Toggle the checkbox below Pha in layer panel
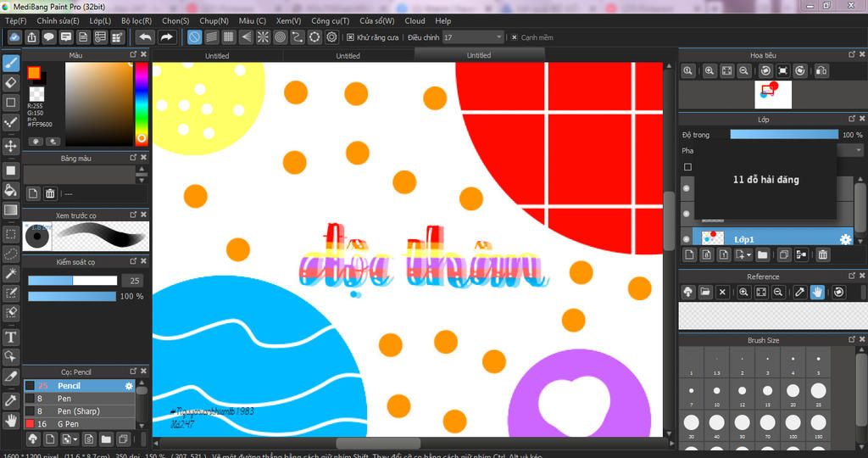This screenshot has height=458, width=868. (x=687, y=167)
